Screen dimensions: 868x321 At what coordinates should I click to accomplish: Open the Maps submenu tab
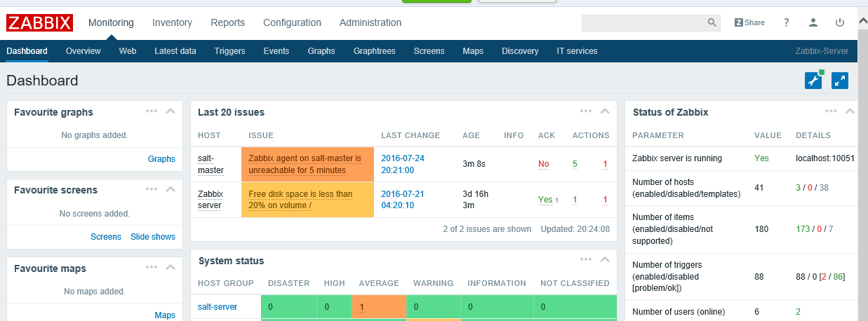tap(473, 51)
